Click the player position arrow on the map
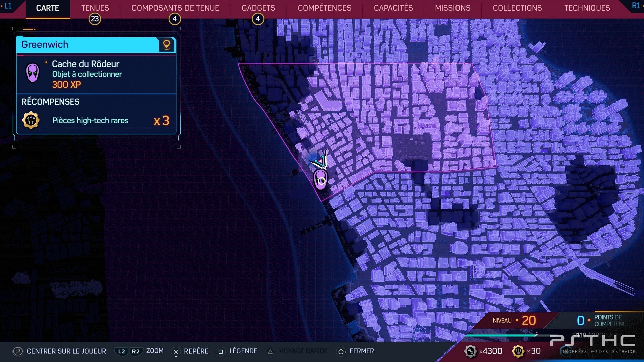The width and height of the screenshot is (644, 362). (320, 161)
